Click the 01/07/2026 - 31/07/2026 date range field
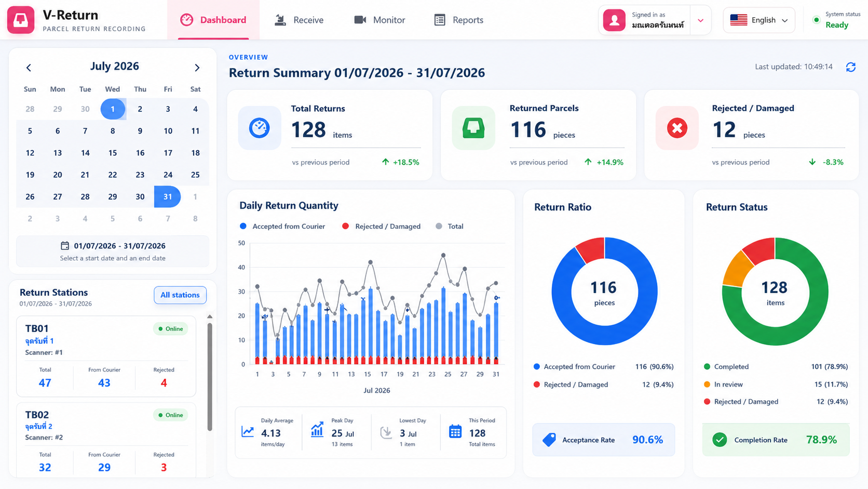 [113, 251]
